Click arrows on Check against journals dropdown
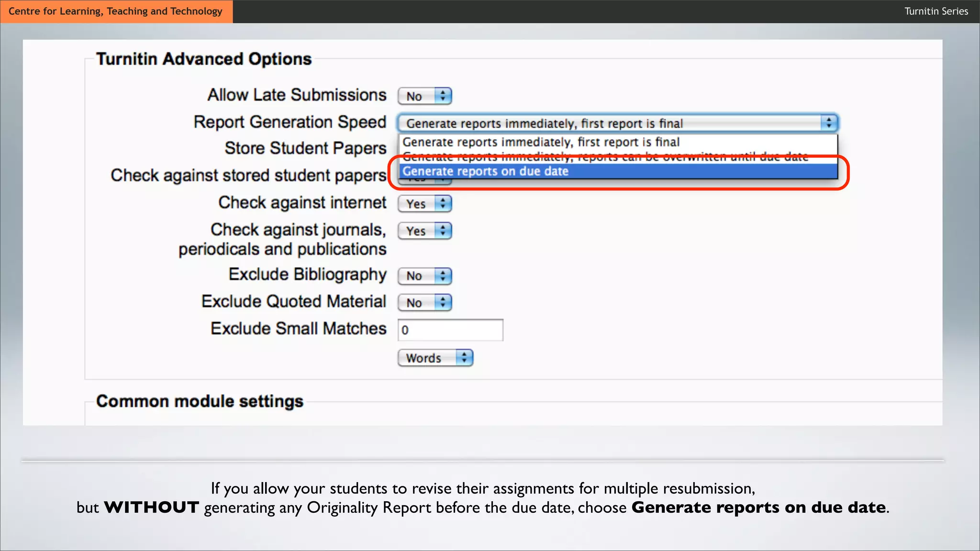This screenshot has width=980, height=551. [443, 231]
